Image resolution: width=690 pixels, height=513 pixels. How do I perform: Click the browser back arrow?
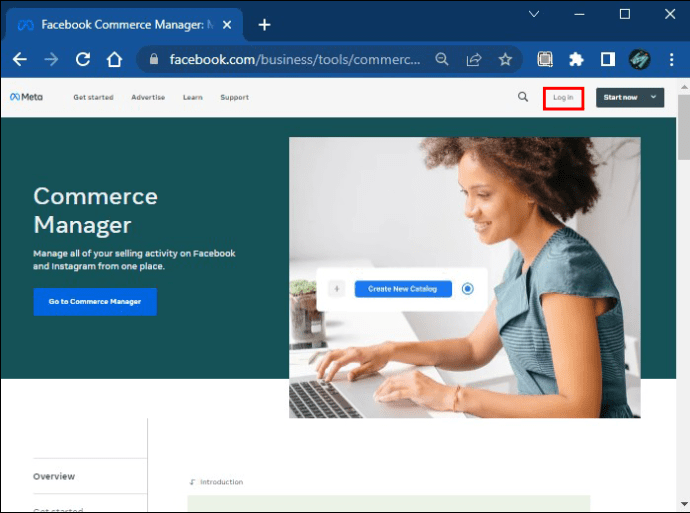(x=20, y=59)
